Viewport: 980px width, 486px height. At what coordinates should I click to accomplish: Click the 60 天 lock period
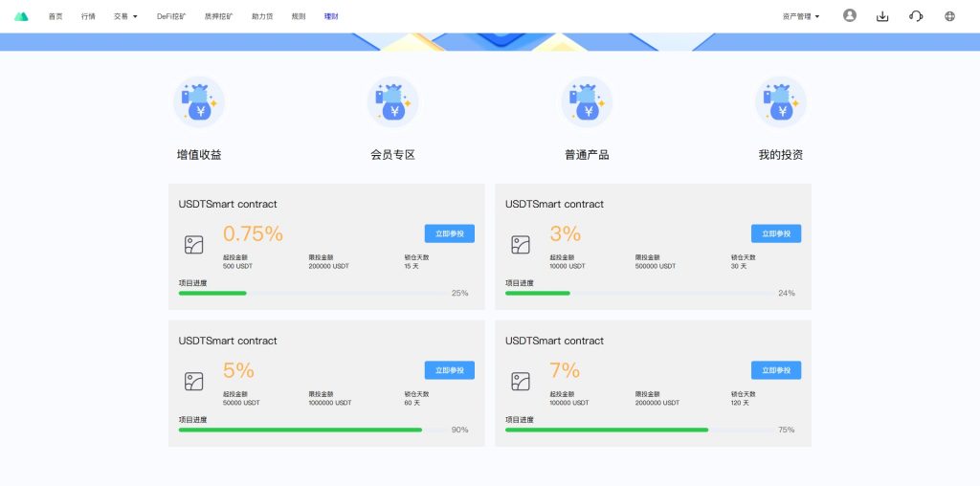412,403
